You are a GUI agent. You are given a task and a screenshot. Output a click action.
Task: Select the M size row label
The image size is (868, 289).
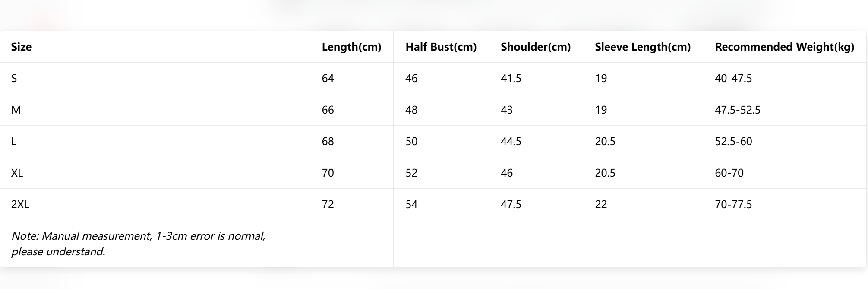click(x=16, y=110)
